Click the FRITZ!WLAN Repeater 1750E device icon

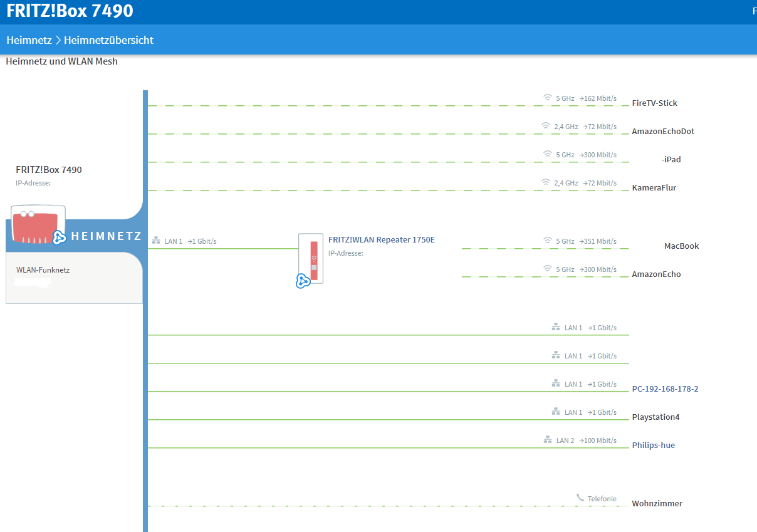coord(311,259)
